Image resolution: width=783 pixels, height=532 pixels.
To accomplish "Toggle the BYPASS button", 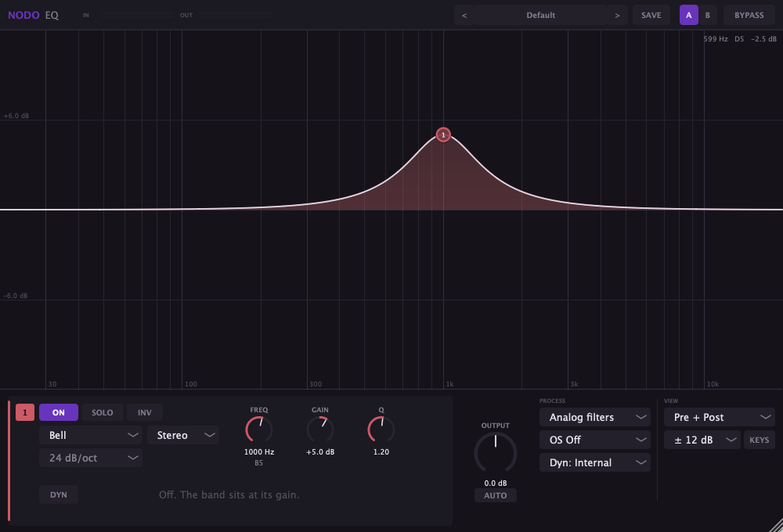I will [749, 15].
